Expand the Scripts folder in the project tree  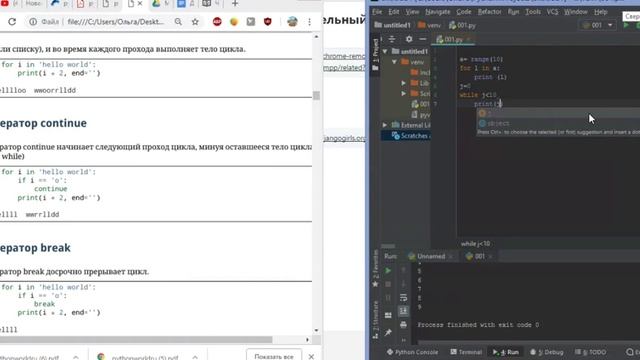pyautogui.click(x=403, y=93)
